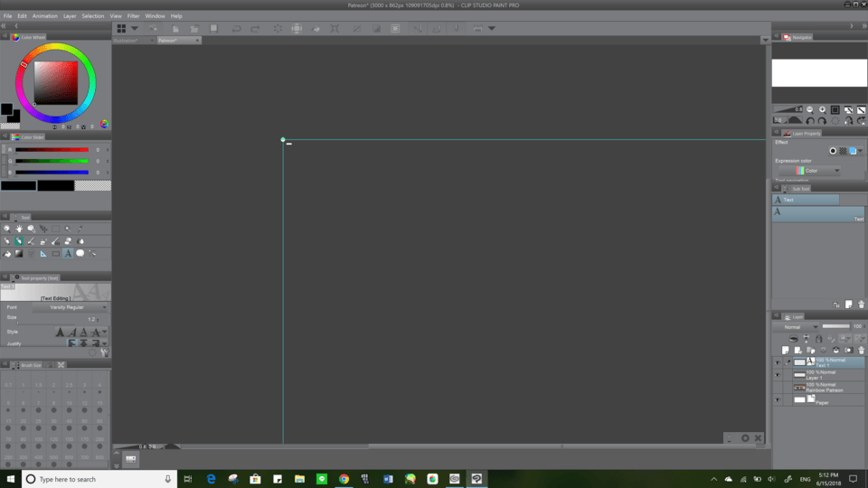Click Undo arrow in command bar
This screenshot has width=868, height=488.
pyautogui.click(x=236, y=28)
